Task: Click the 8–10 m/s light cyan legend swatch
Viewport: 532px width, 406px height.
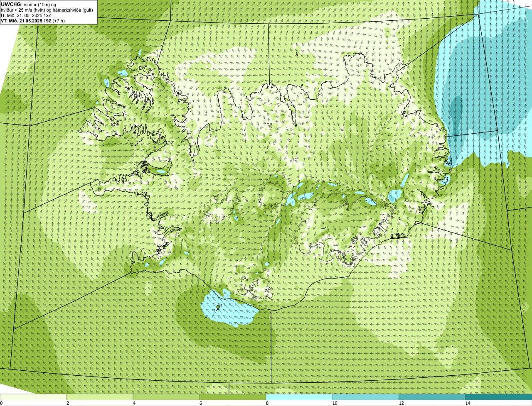Action: 299,397
